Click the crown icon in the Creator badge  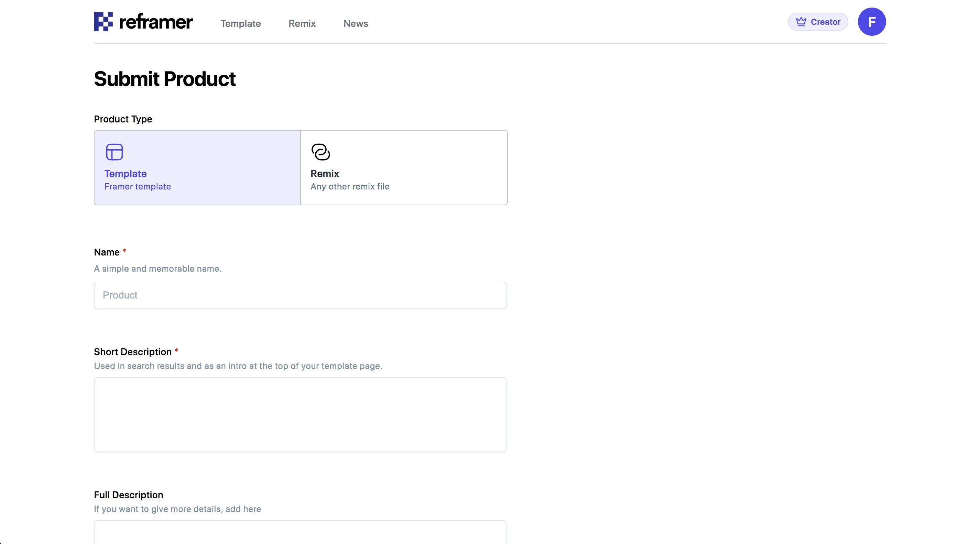801,22
